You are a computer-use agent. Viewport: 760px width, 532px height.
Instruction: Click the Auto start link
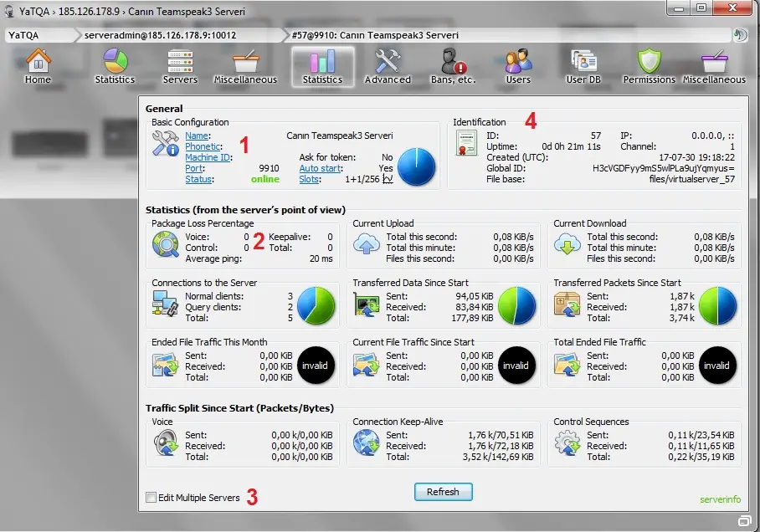(320, 168)
